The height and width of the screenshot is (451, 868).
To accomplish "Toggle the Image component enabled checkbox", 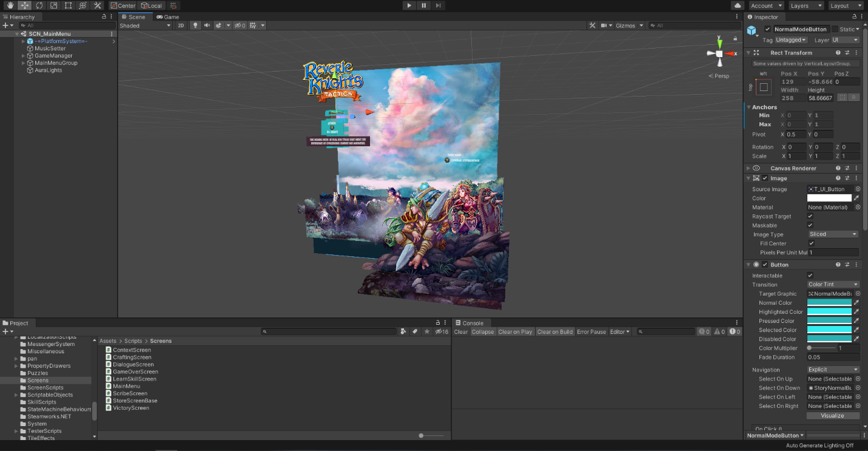I will [x=765, y=178].
